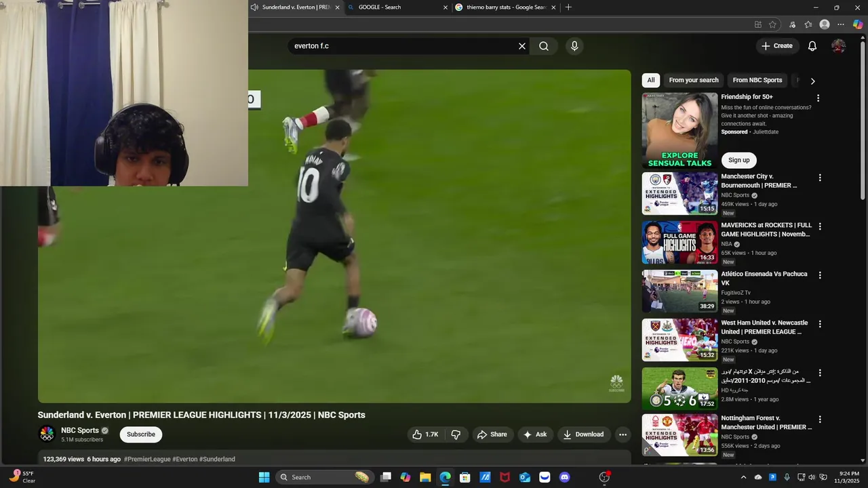The image size is (868, 488).
Task: Select From your search filter chip
Action: pyautogui.click(x=694, y=80)
